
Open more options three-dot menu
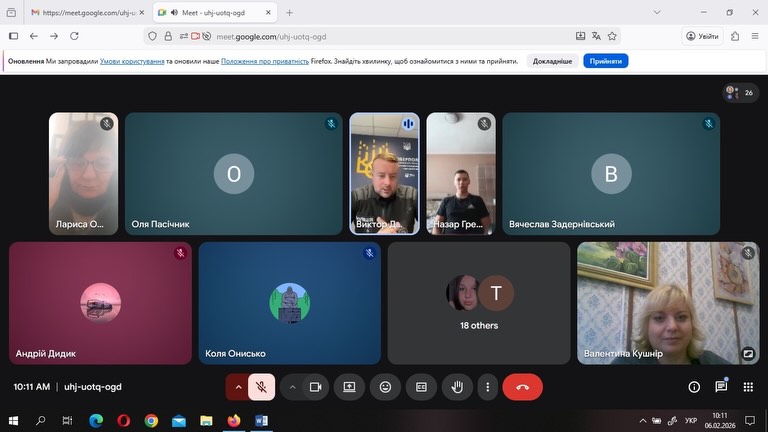[x=488, y=387]
